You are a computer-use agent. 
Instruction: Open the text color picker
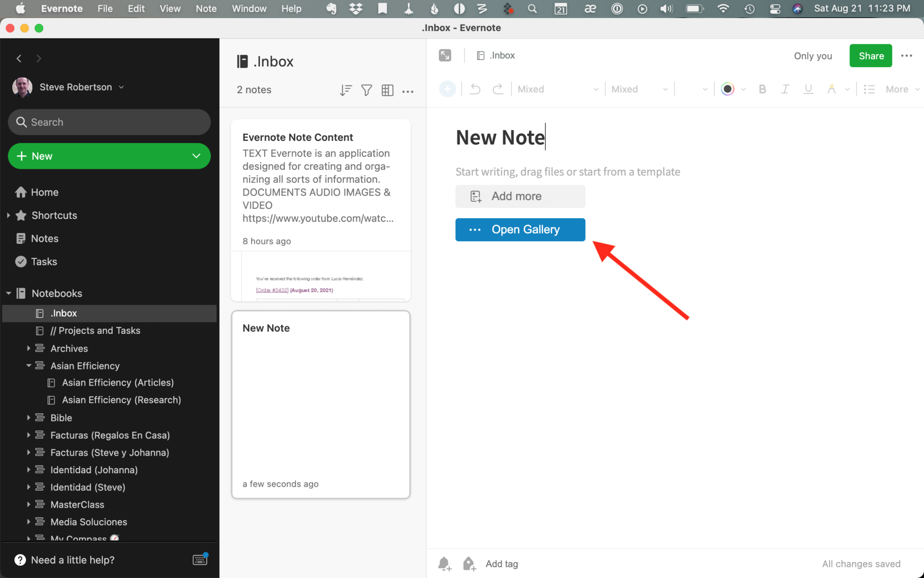[x=728, y=89]
